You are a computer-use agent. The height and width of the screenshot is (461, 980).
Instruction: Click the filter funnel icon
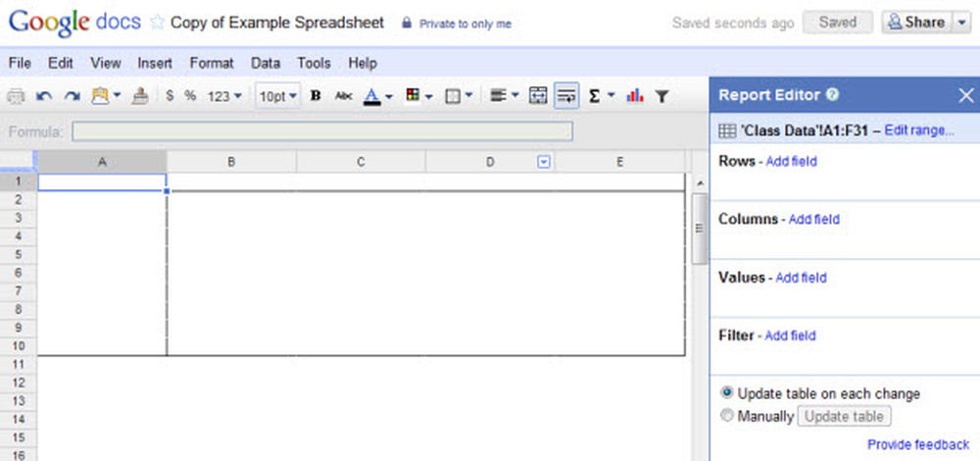[x=661, y=96]
